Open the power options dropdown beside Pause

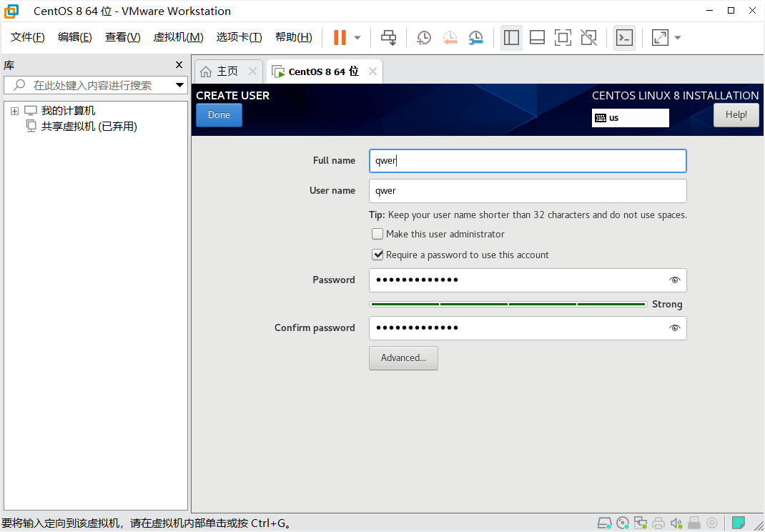pyautogui.click(x=357, y=38)
